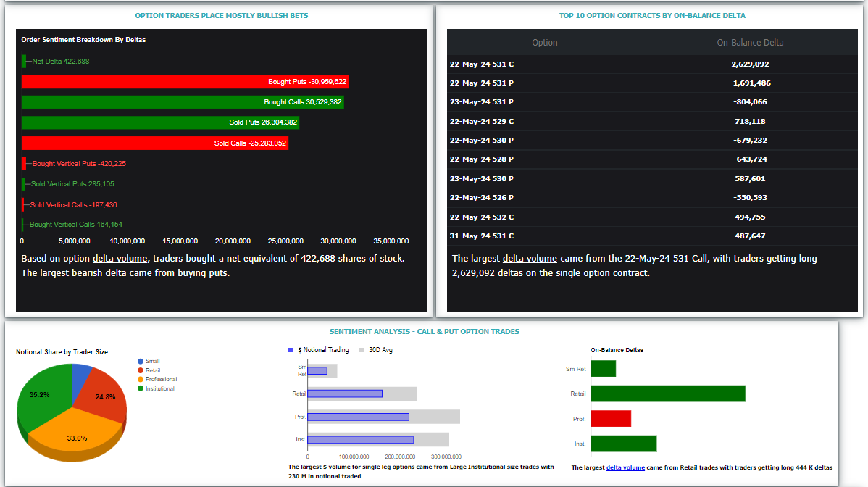Click the Top 10 Option Contracts heading
This screenshot has height=487, width=868.
click(652, 15)
